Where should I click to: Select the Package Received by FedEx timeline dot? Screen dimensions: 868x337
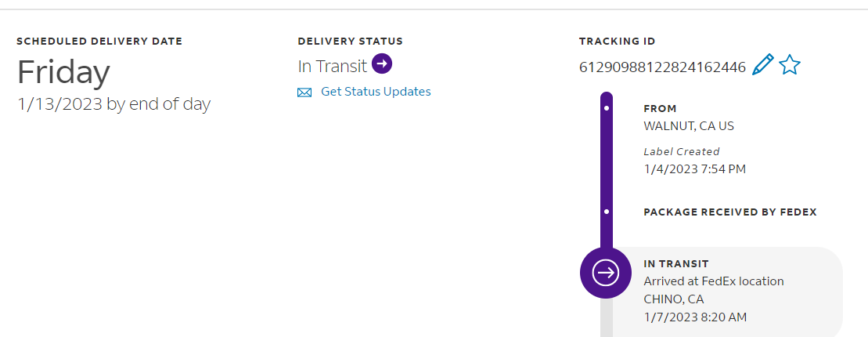point(607,212)
